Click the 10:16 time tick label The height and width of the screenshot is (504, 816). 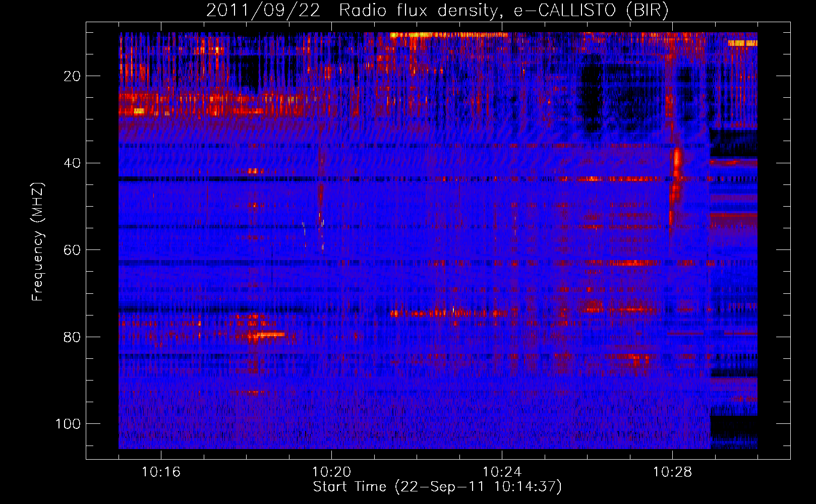(x=161, y=472)
